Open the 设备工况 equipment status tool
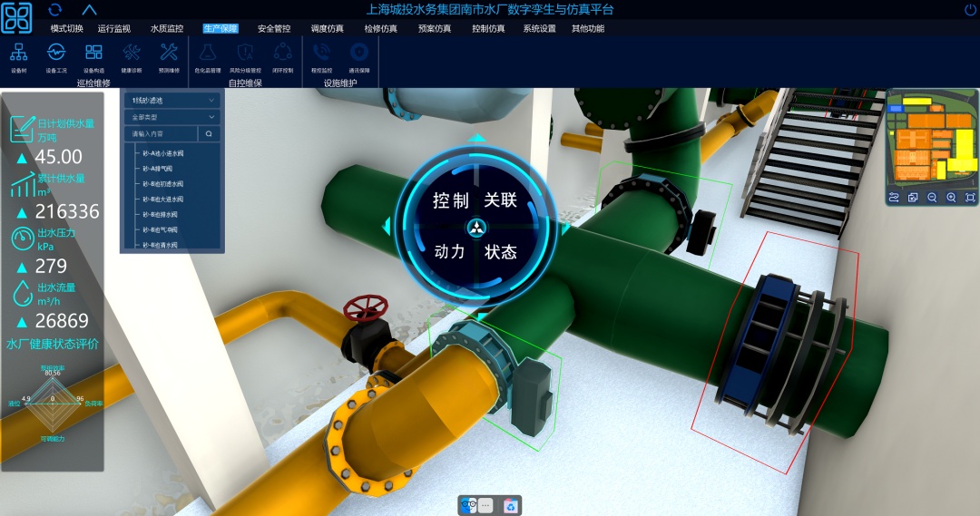Viewport: 980px width, 516px height. point(56,57)
